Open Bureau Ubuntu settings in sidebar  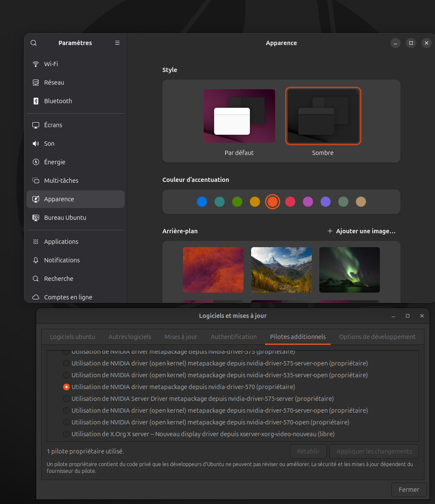click(x=65, y=218)
